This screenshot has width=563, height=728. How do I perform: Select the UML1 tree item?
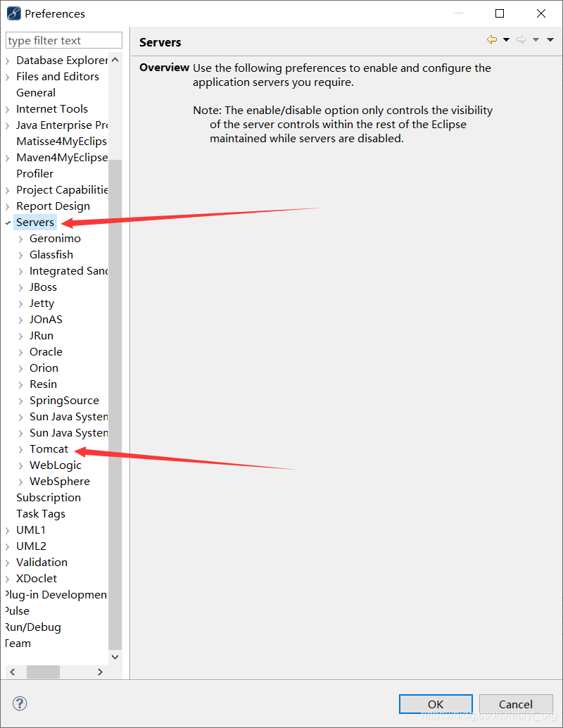coord(31,530)
